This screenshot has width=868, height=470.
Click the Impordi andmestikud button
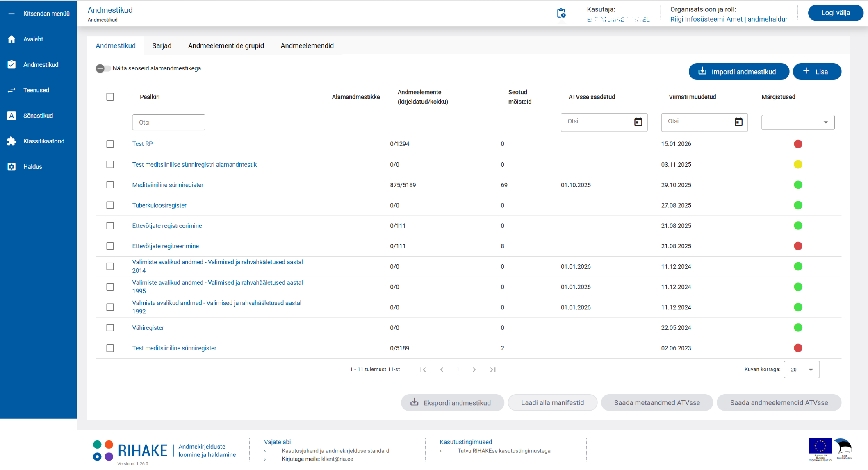click(x=738, y=72)
